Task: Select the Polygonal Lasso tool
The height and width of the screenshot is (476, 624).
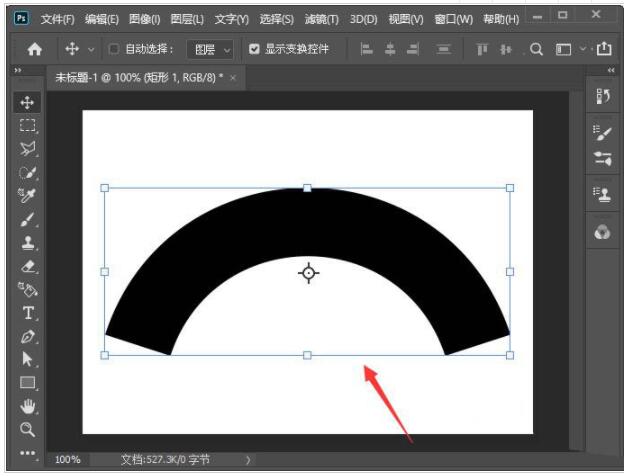Action: (27, 148)
